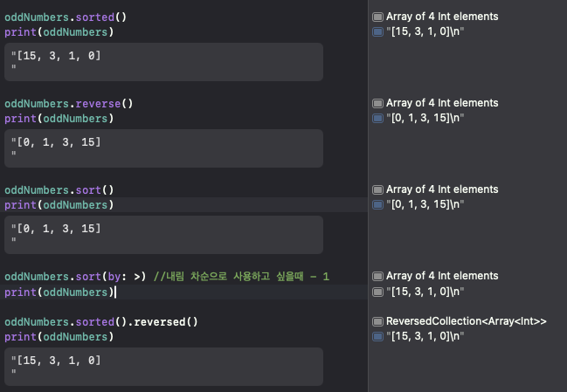Screen dimensions: 567x392
Task: Toggle inline result for last print output
Action: (x=377, y=336)
